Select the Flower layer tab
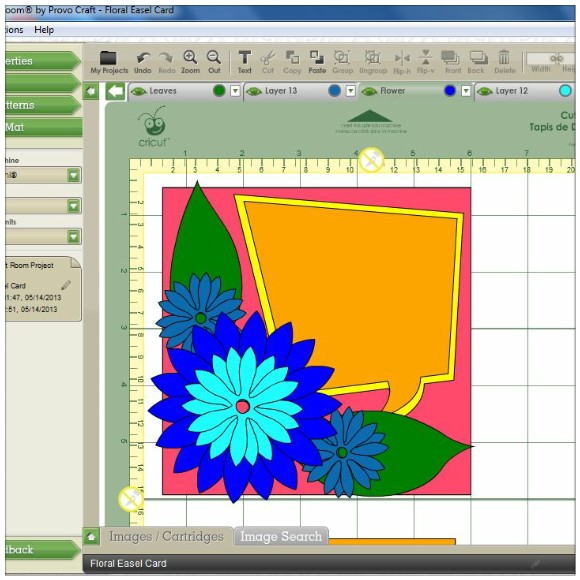The image size is (580, 580). pyautogui.click(x=415, y=91)
